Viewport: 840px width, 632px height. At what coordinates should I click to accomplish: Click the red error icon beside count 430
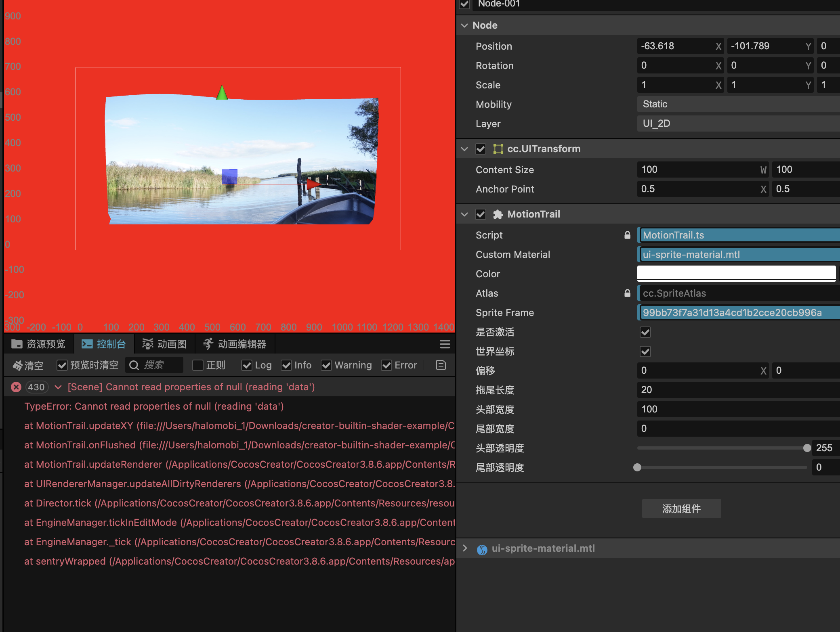tap(16, 387)
